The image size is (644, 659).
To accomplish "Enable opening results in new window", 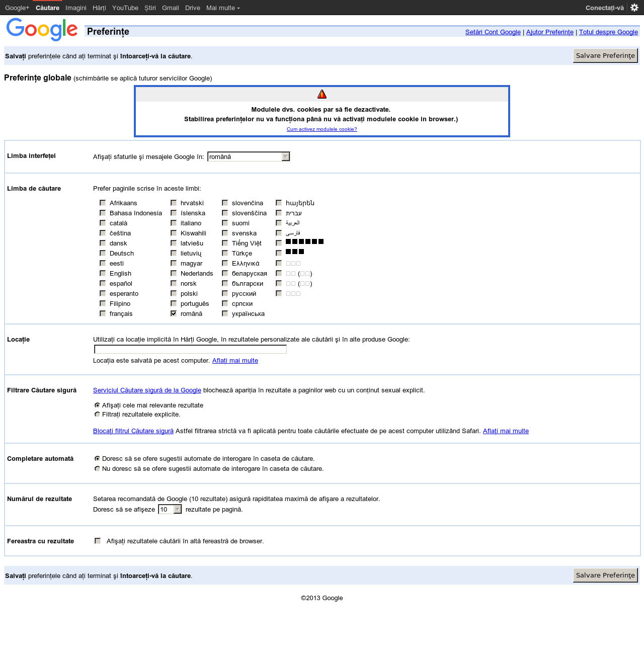I will [x=98, y=541].
